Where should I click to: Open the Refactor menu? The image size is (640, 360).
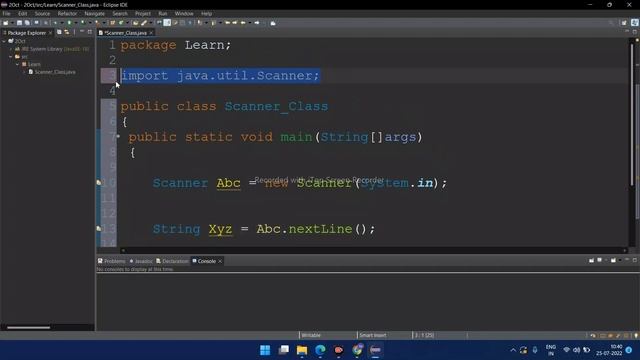(x=67, y=13)
